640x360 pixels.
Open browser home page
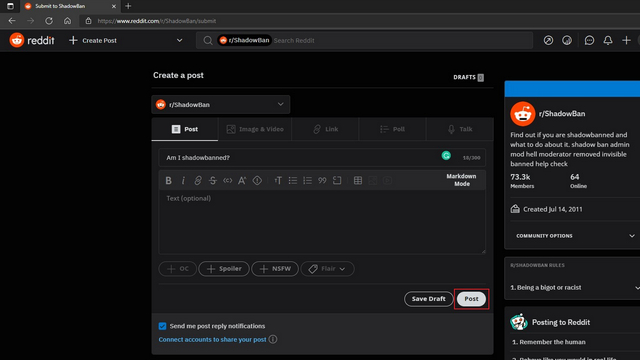[67, 21]
